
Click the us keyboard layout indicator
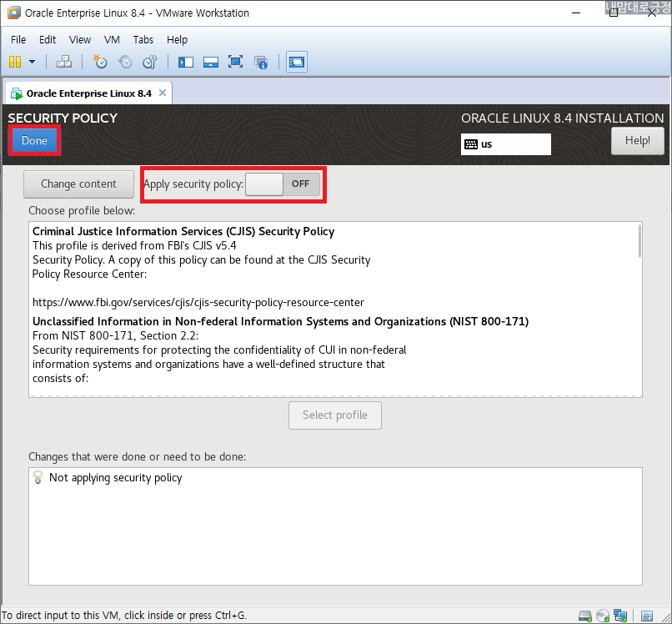click(506, 144)
